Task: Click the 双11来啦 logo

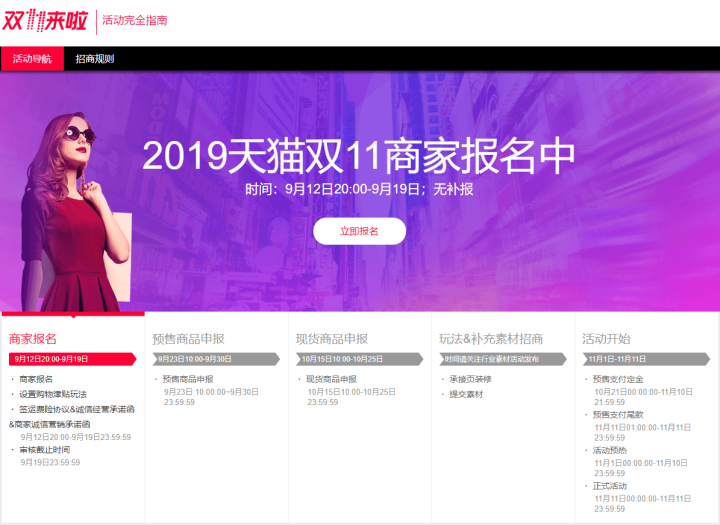Action: (x=45, y=21)
